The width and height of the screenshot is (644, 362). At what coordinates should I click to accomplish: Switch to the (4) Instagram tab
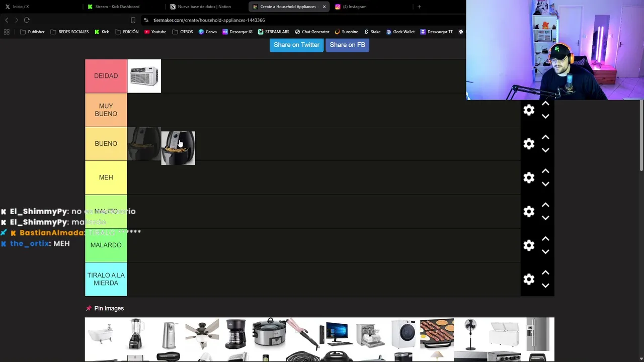click(372, 7)
